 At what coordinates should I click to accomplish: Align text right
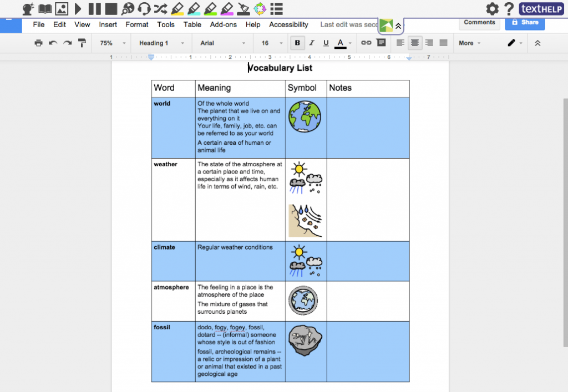(429, 43)
